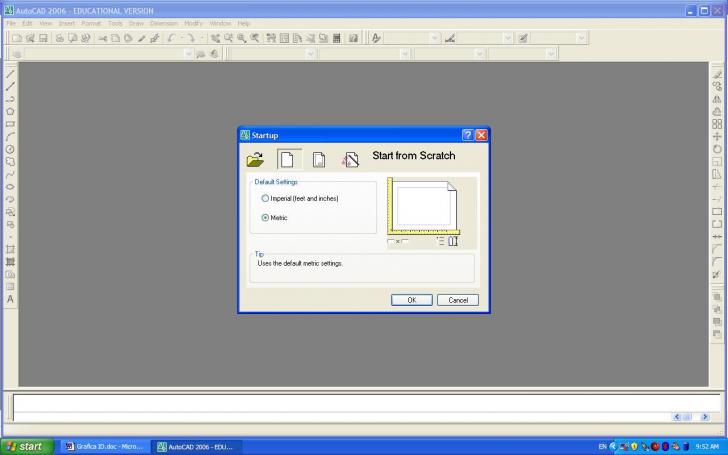This screenshot has height=455, width=728.
Task: Select the Start from Scratch blank page icon
Action: 287,159
